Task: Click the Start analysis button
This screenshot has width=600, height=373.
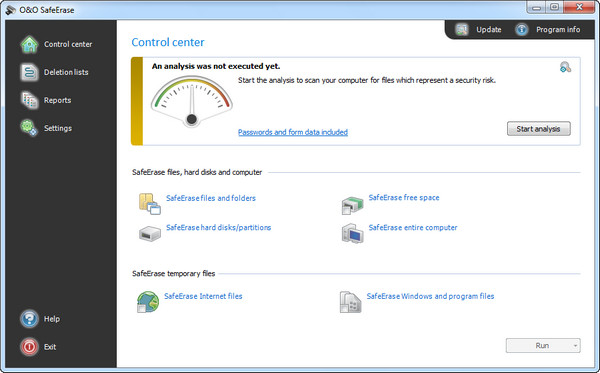Action: coord(538,129)
